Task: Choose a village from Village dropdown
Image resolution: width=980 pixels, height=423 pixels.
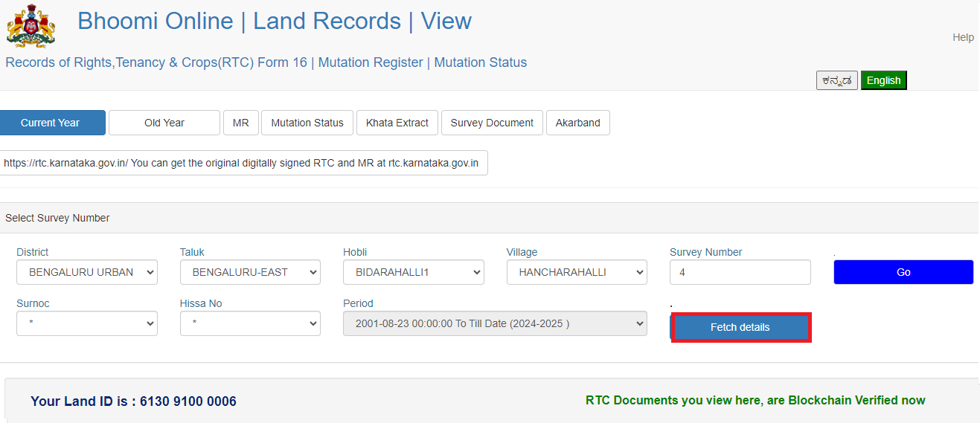Action: click(x=577, y=272)
